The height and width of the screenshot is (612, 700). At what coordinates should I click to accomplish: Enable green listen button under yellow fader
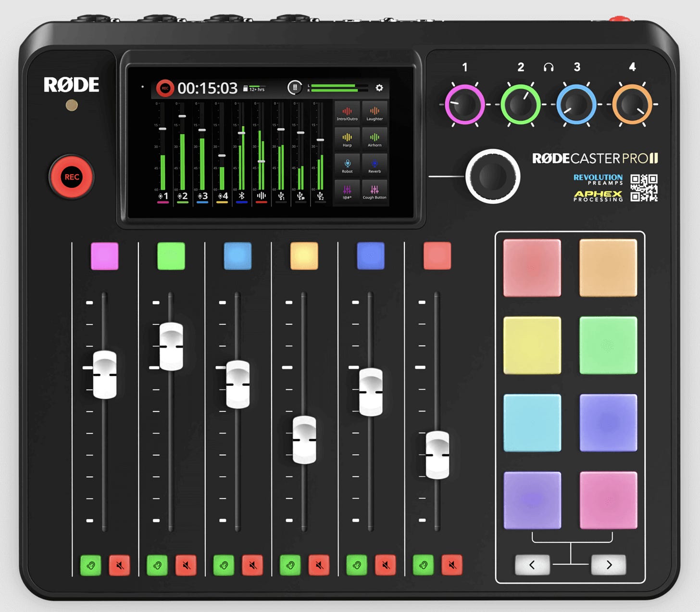coord(290,565)
